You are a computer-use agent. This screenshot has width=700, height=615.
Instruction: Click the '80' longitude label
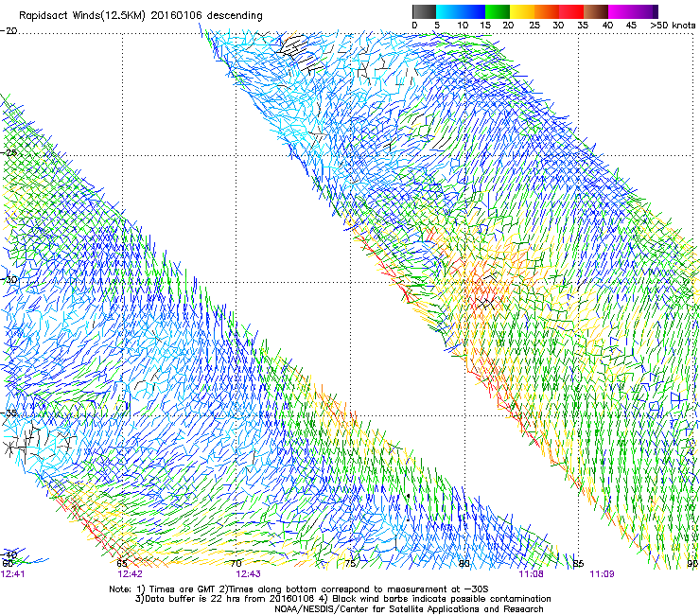tap(464, 564)
